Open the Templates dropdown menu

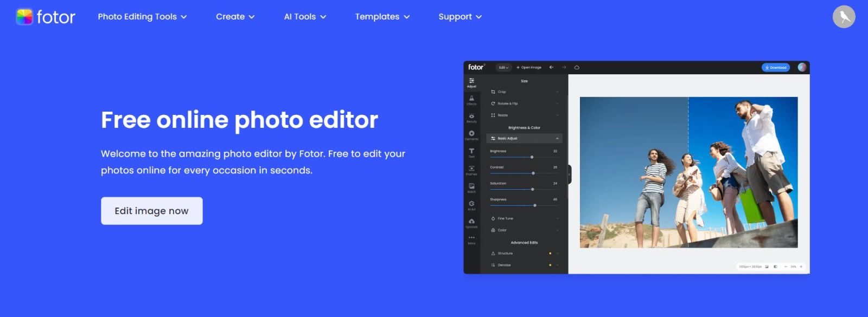coord(382,17)
